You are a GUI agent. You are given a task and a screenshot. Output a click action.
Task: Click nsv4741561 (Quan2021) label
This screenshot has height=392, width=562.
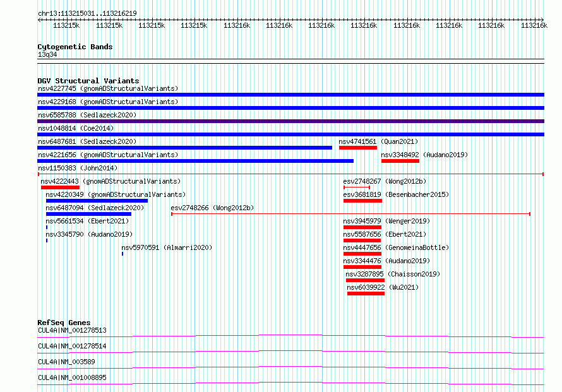[x=378, y=141]
